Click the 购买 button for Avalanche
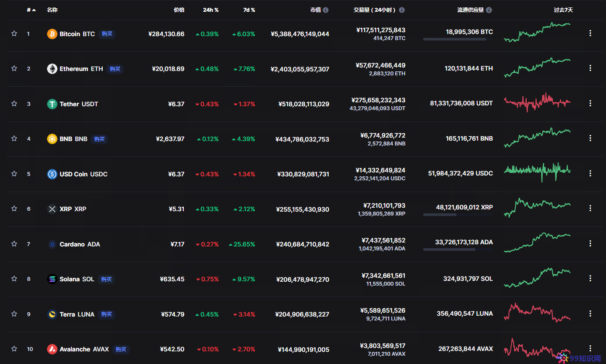The image size is (606, 364). (x=121, y=349)
